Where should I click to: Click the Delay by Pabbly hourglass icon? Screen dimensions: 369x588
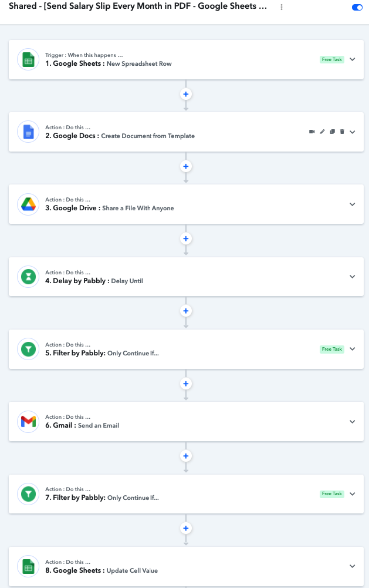coord(28,277)
